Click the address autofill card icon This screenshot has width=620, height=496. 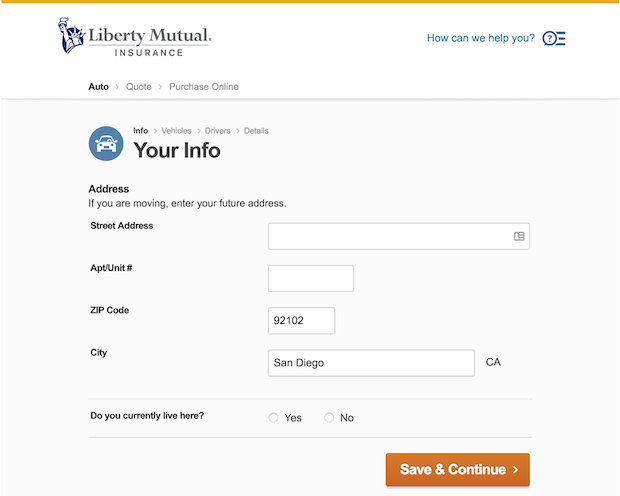click(519, 237)
